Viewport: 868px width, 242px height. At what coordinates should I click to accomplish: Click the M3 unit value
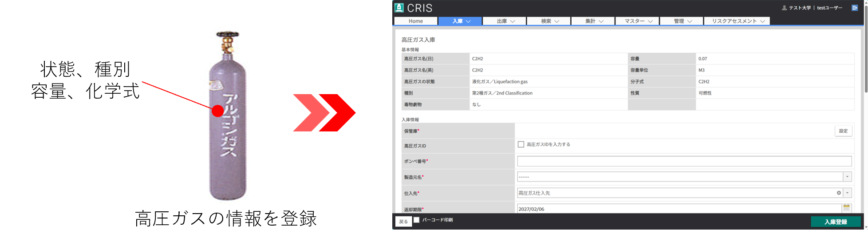click(701, 70)
